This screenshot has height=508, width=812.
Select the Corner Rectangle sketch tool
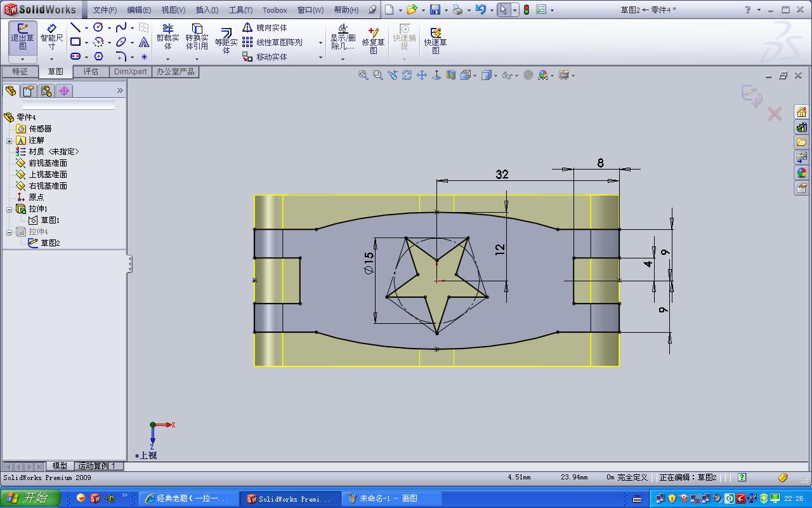coord(75,42)
